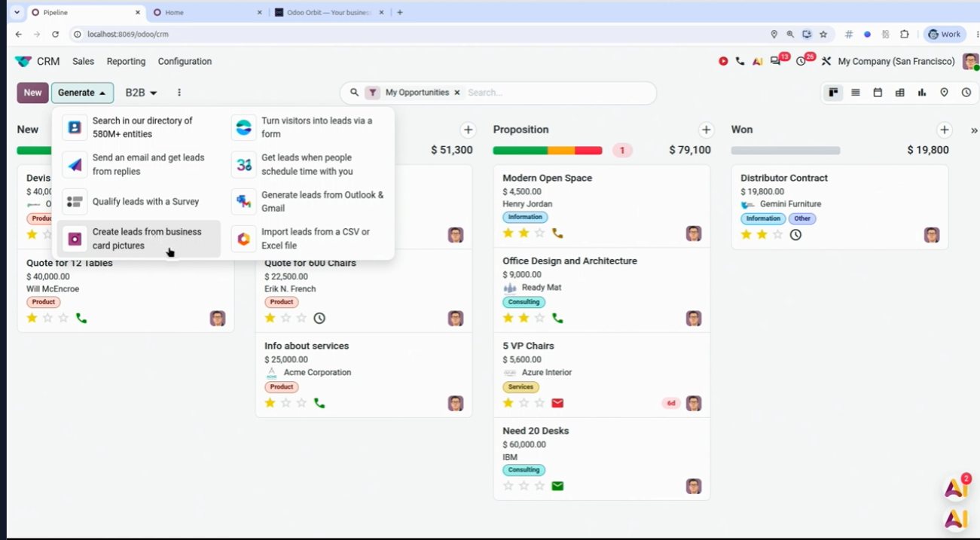Image resolution: width=980 pixels, height=540 pixels.
Task: Switch to activity clock view icon
Action: [966, 93]
